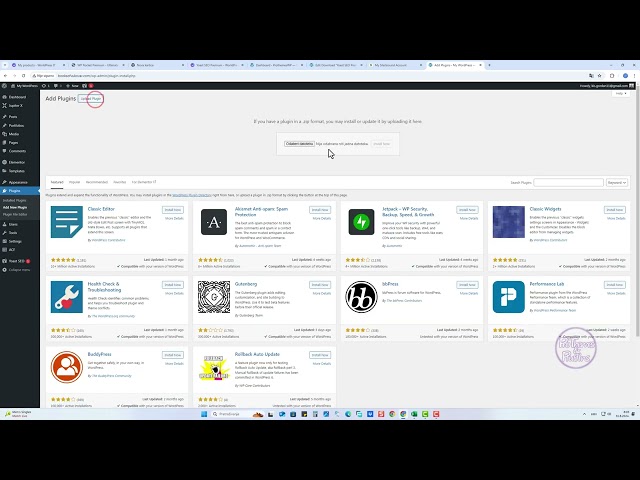Click the page vertical scrollbar

click(x=638, y=212)
